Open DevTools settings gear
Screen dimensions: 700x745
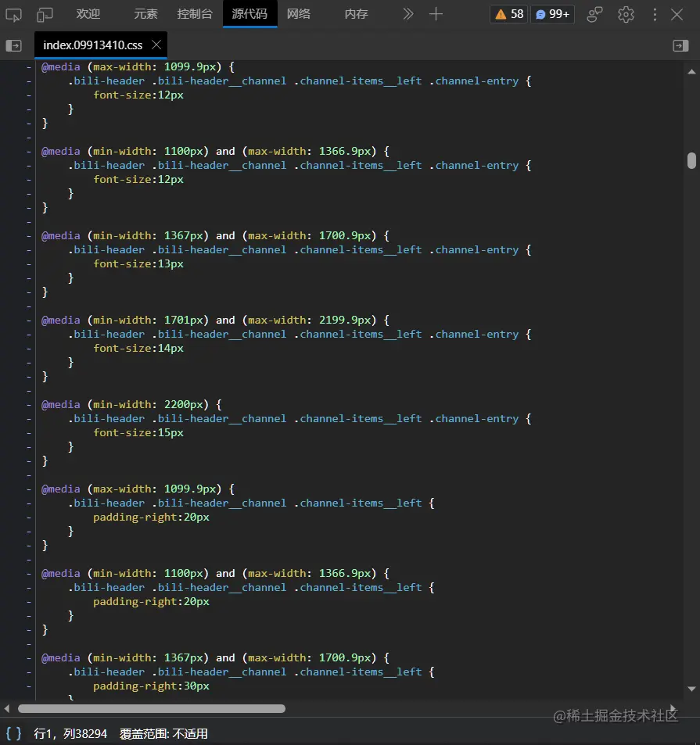tap(626, 14)
